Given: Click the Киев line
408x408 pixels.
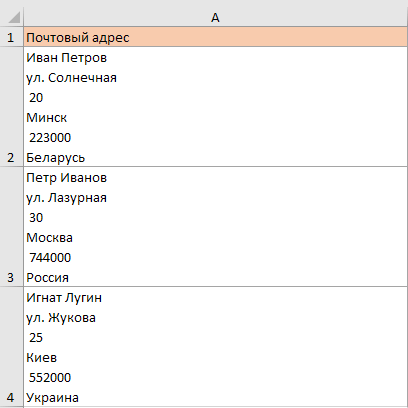Looking at the screenshot, I should [42, 358].
